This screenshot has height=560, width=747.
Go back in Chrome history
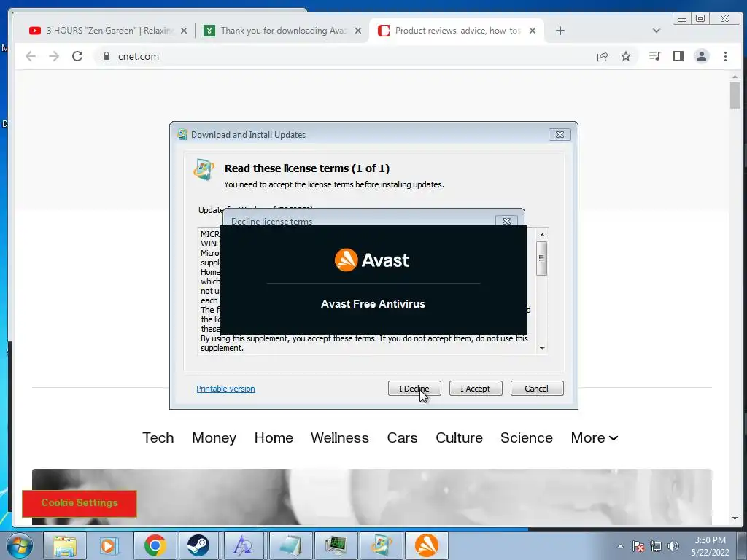click(31, 56)
